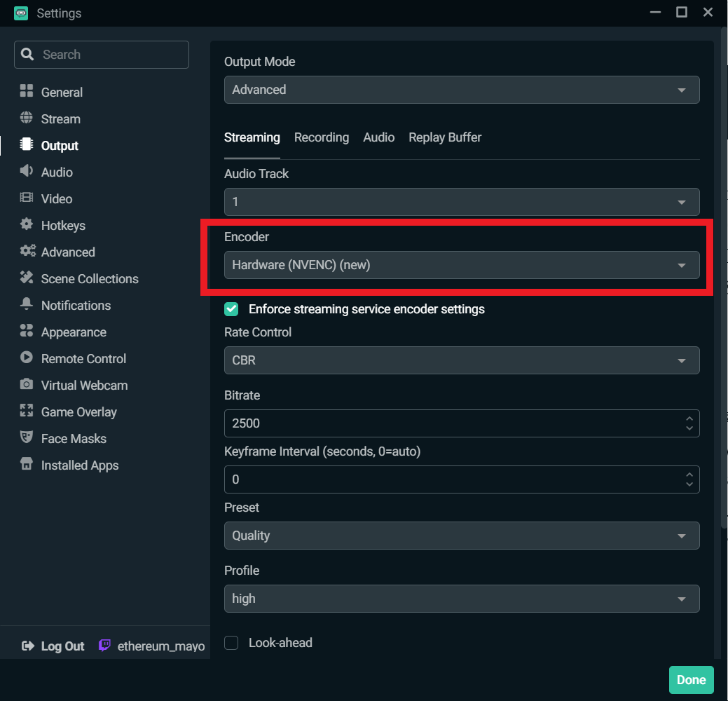
Task: Open the Stream settings globe icon
Action: click(x=27, y=118)
